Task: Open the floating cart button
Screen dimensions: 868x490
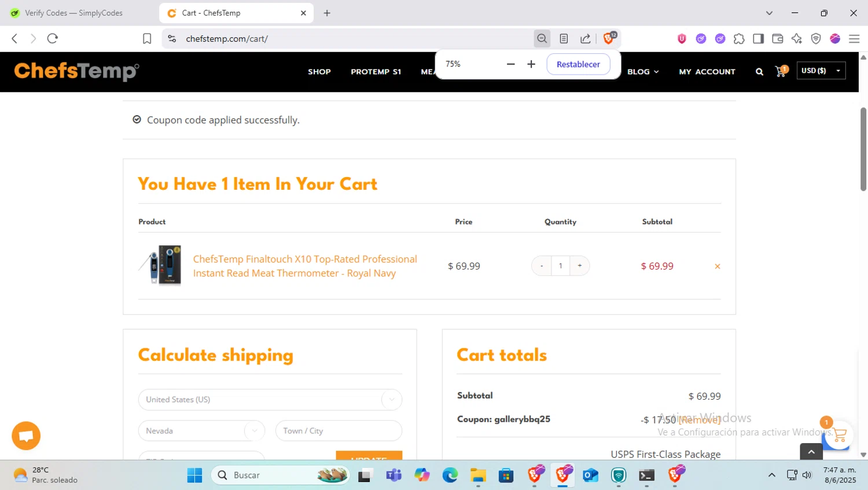Action: [839, 435]
